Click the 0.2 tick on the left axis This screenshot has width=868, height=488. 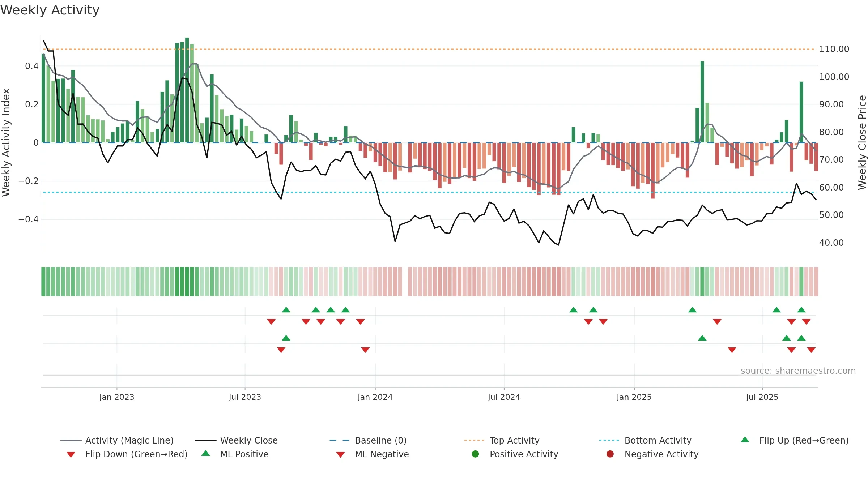32,104
